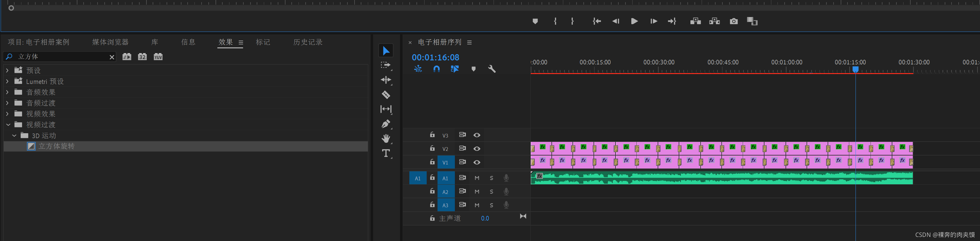The image size is (980, 241).
Task: Filter by Accelerated Effects icon
Action: click(127, 57)
